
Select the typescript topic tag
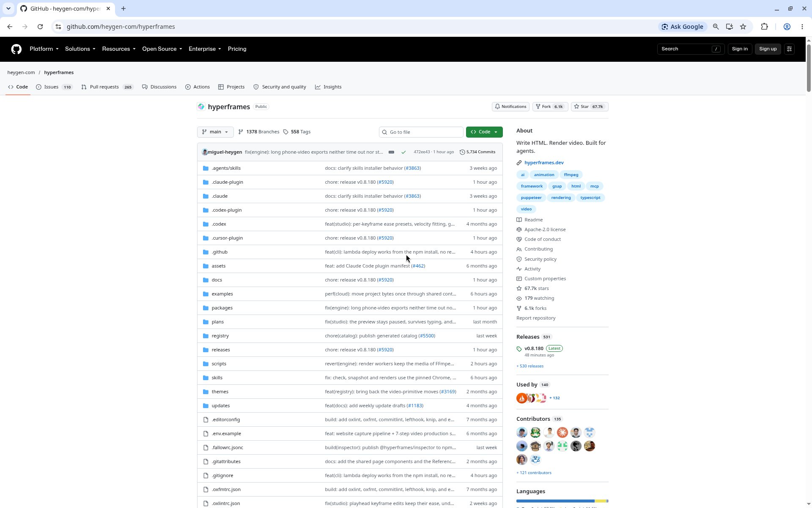(x=590, y=198)
